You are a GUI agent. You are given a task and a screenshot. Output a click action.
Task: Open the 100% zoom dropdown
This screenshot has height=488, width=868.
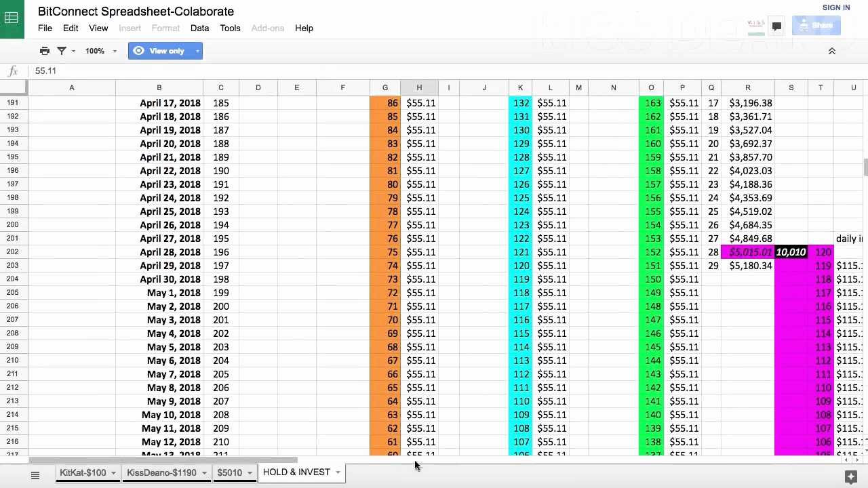[x=100, y=51]
